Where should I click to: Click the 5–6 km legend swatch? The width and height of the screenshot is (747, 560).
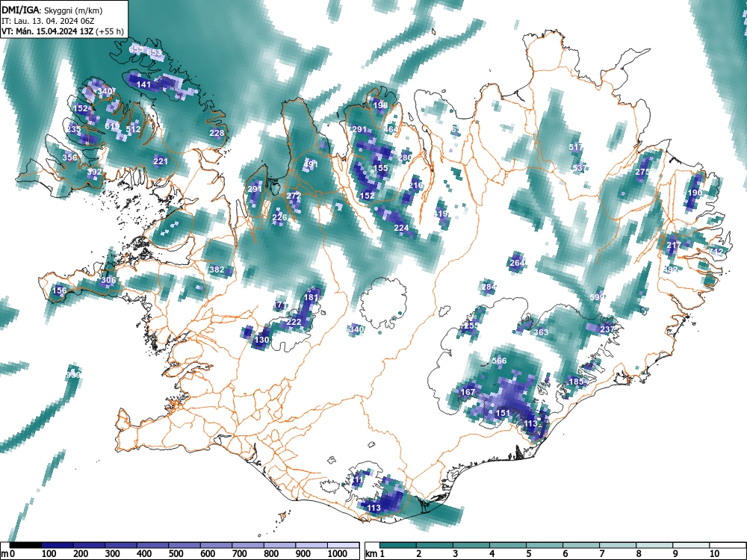[x=545, y=545]
